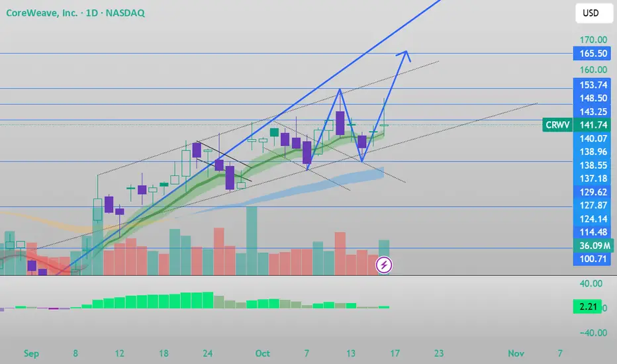
Task: Click the 24 date label on time axis
Action: (208, 353)
